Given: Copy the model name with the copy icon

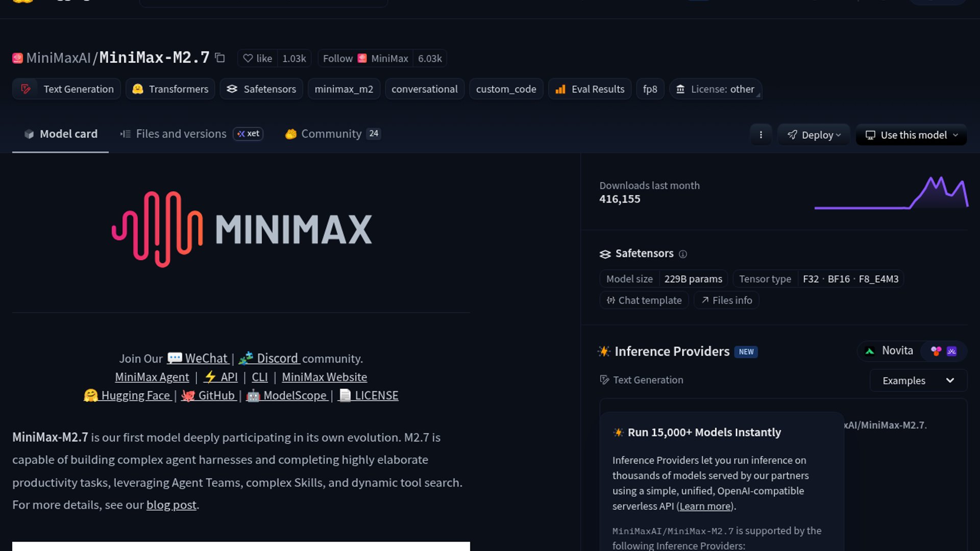Looking at the screenshot, I should (220, 58).
